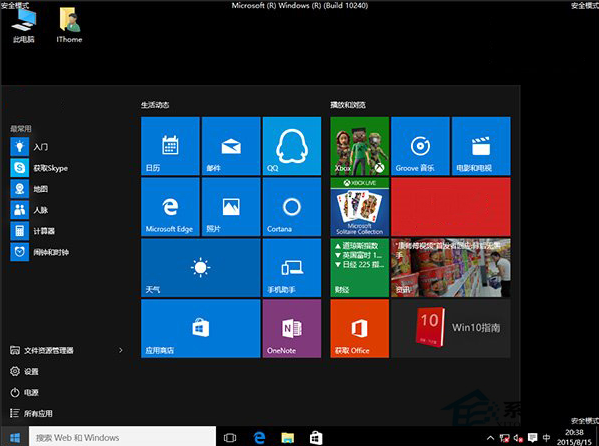Open the Groove 音乐 tile

pos(420,146)
